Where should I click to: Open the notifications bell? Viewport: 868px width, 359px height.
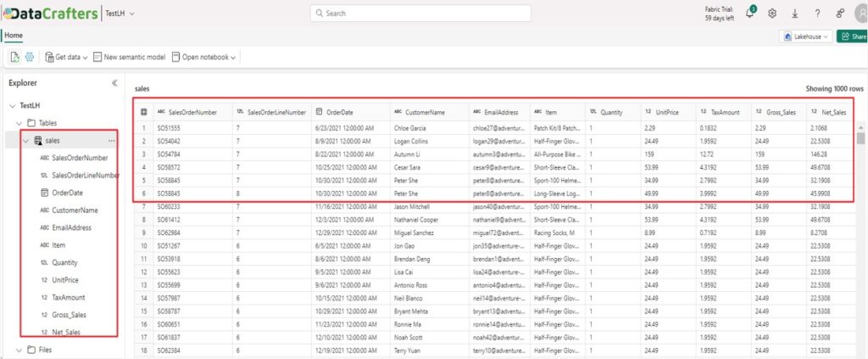click(x=750, y=13)
